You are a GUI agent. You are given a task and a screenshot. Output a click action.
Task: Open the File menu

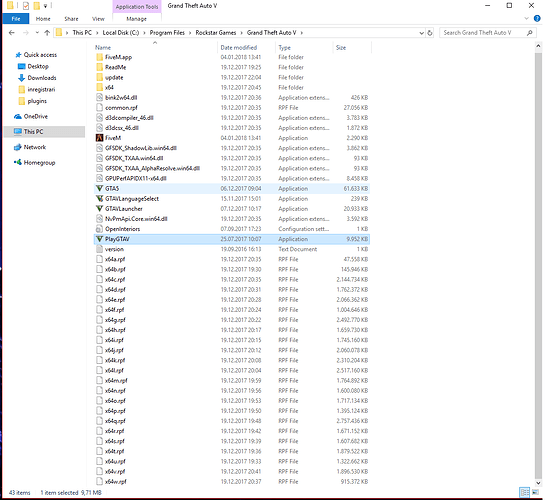pos(16,19)
